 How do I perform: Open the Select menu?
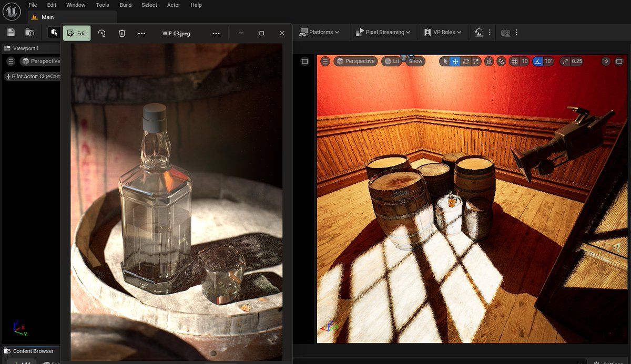tap(149, 5)
